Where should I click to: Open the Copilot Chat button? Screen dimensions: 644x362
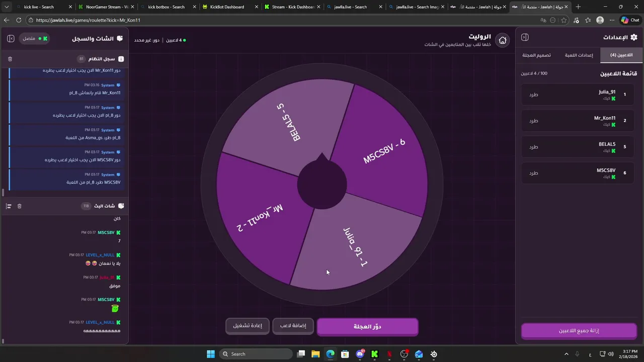point(630,20)
